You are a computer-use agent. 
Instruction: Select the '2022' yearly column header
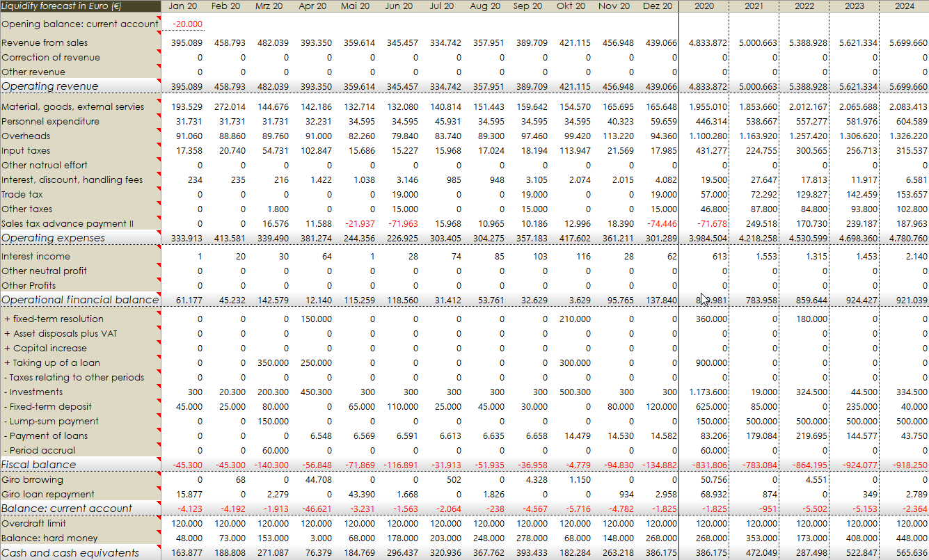tap(804, 6)
